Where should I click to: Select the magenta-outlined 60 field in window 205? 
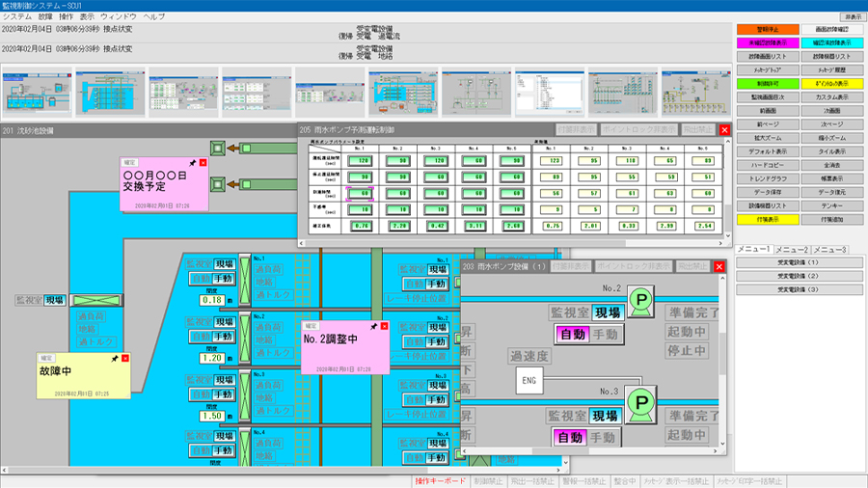[360, 194]
